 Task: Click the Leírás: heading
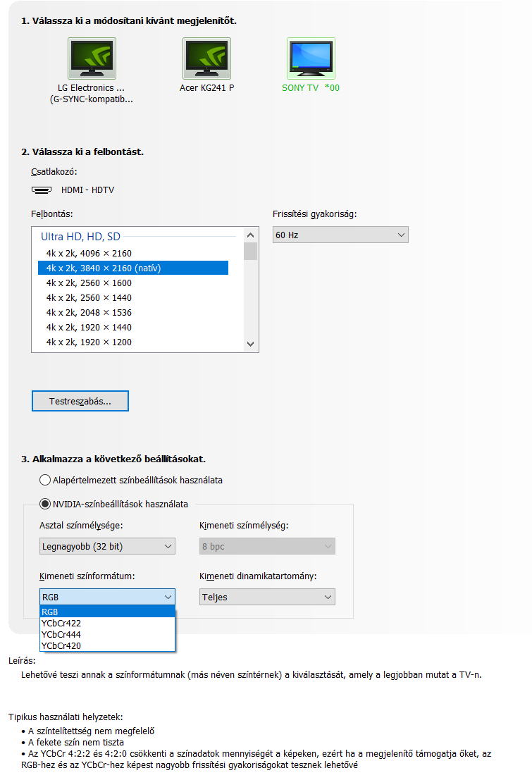[22, 661]
